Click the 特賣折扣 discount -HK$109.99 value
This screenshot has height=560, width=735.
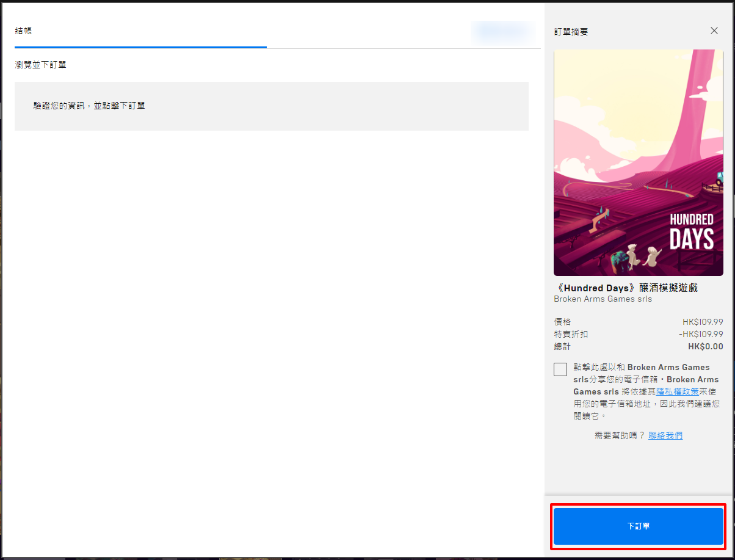[701, 334]
